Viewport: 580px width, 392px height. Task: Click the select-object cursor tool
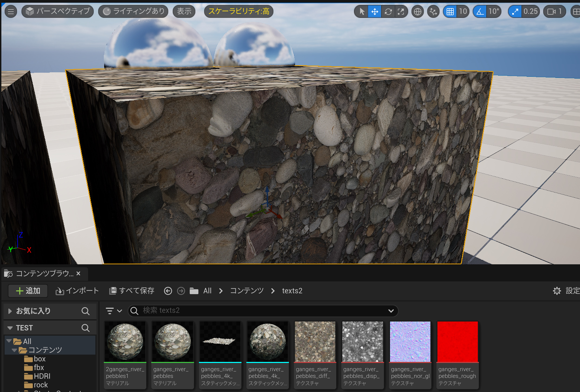click(362, 12)
